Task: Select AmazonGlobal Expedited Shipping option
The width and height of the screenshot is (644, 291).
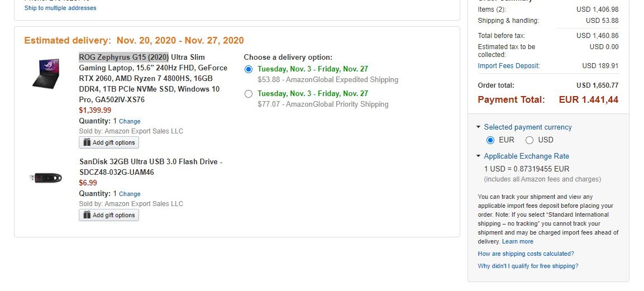Action: click(x=248, y=69)
